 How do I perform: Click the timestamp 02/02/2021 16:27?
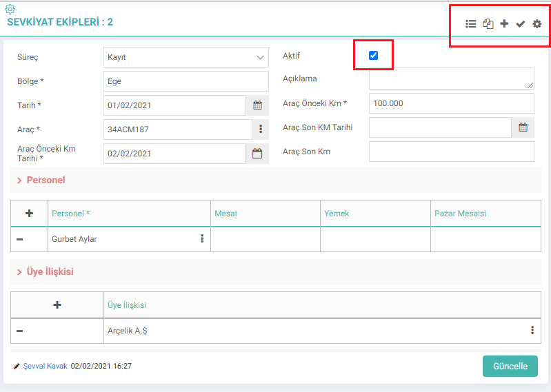point(101,366)
